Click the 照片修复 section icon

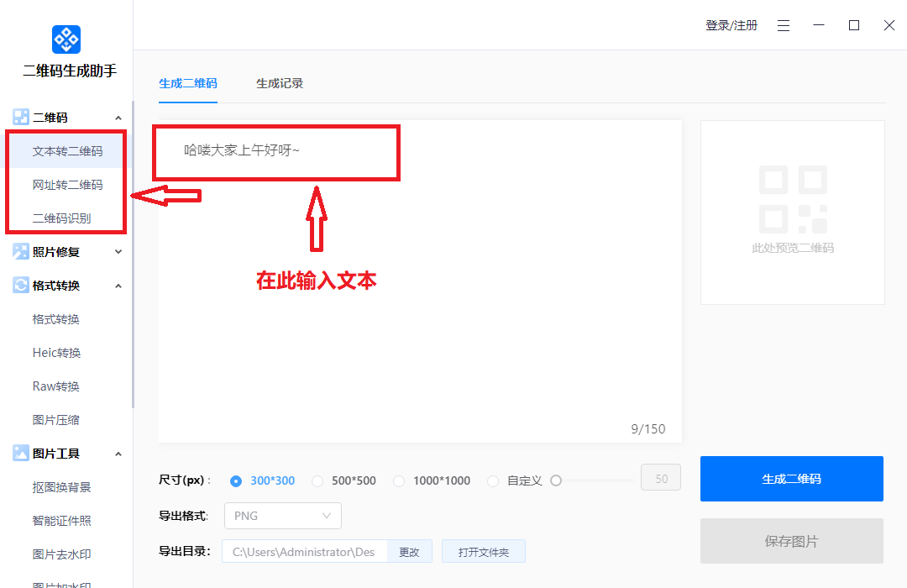21,251
